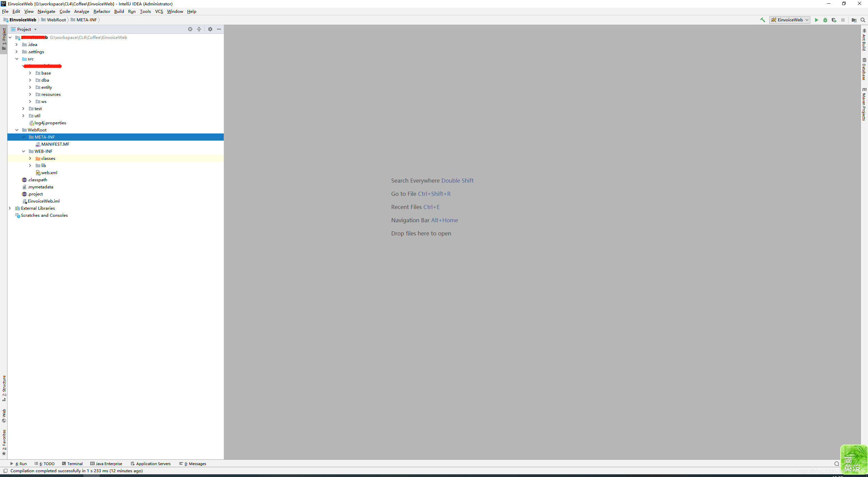Collapse the WebRoot folder
This screenshot has height=477, width=868.
pos(17,130)
